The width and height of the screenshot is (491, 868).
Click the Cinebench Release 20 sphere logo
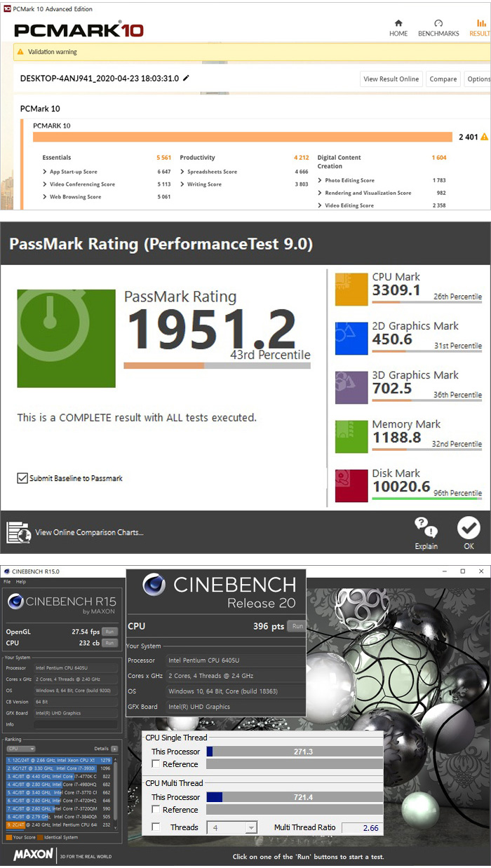[x=154, y=584]
